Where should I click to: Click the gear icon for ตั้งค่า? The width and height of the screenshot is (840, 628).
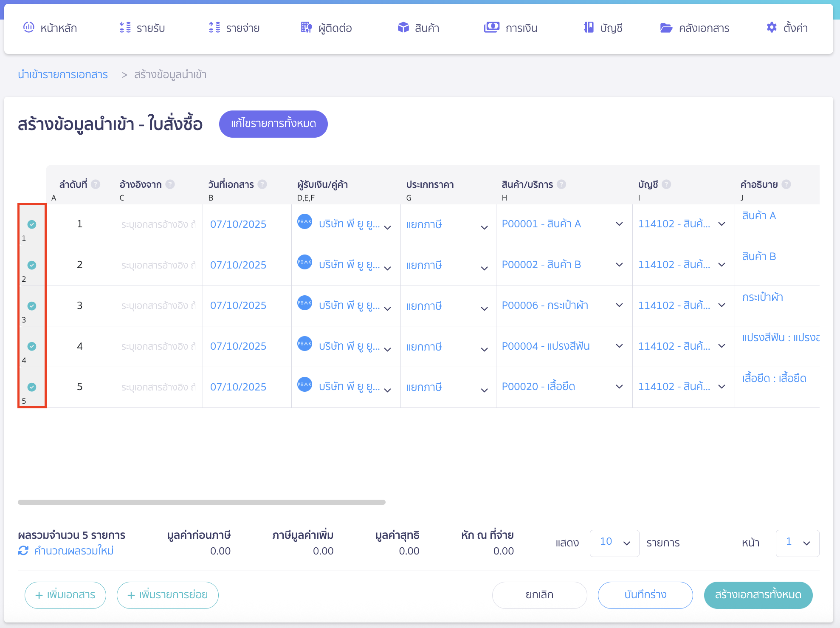pyautogui.click(x=771, y=28)
